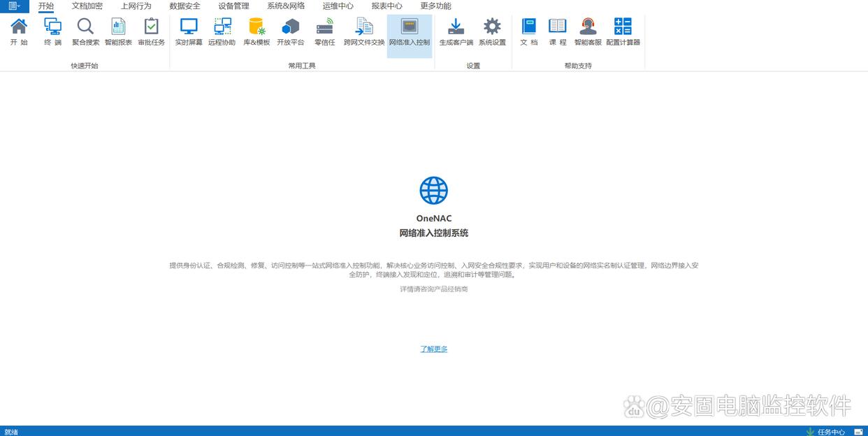Start 实时屏幕 live screen viewer
This screenshot has width=868, height=436.
coord(189,32)
